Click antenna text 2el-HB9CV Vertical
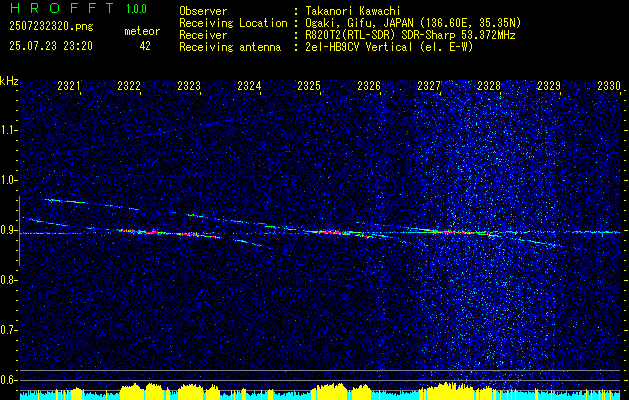 pos(359,47)
